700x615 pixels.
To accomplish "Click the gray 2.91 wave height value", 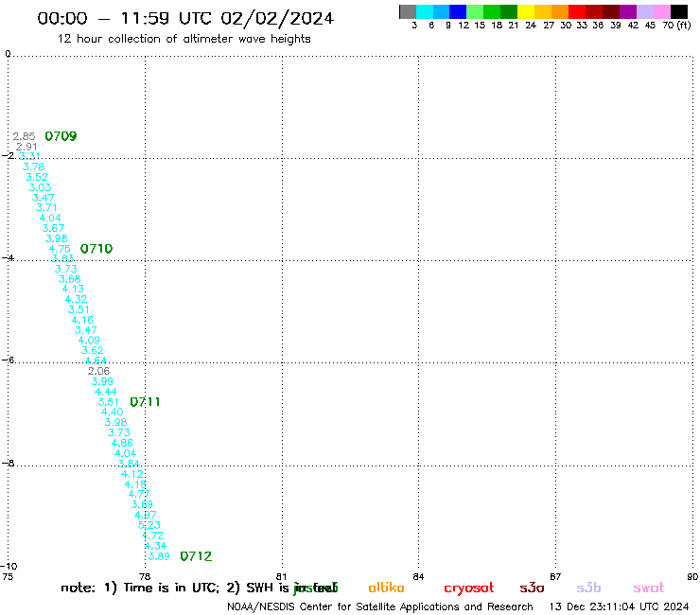I will (26, 147).
